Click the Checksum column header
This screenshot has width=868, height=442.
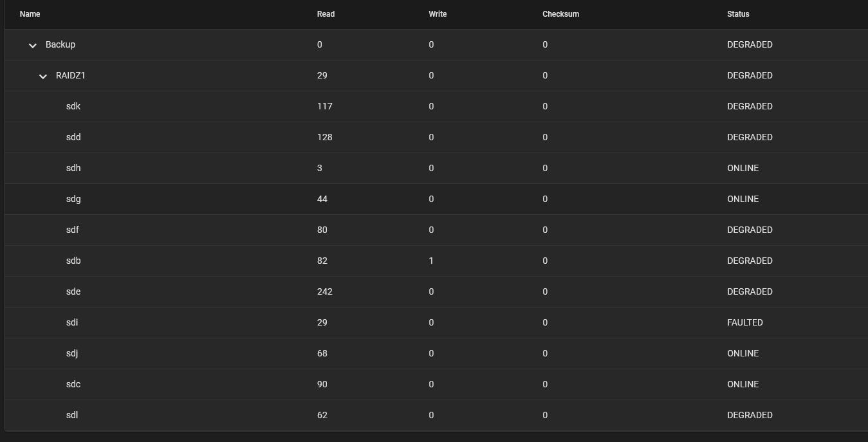tap(560, 14)
